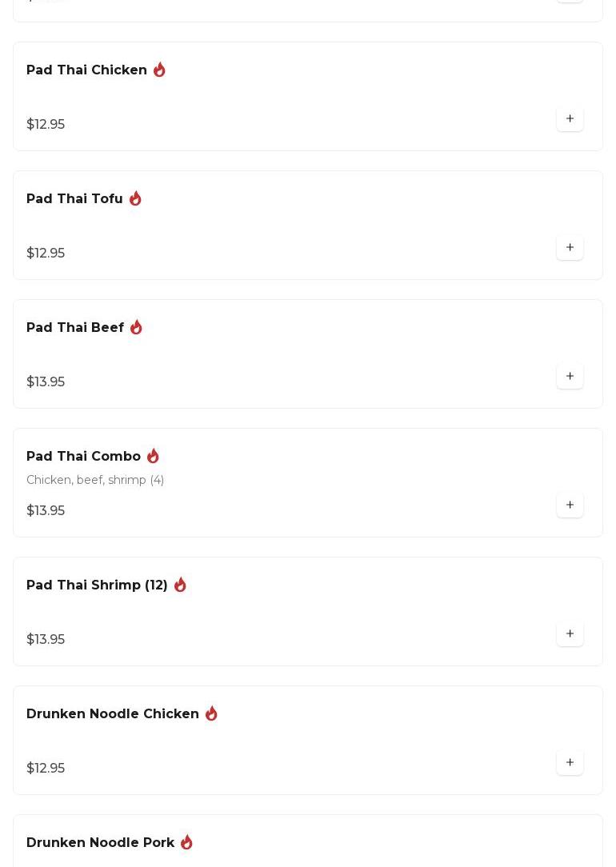Screen dimensions: 616x867
Task: Click the spicy icon beside Pad Thai Beef
Action: [x=136, y=328]
